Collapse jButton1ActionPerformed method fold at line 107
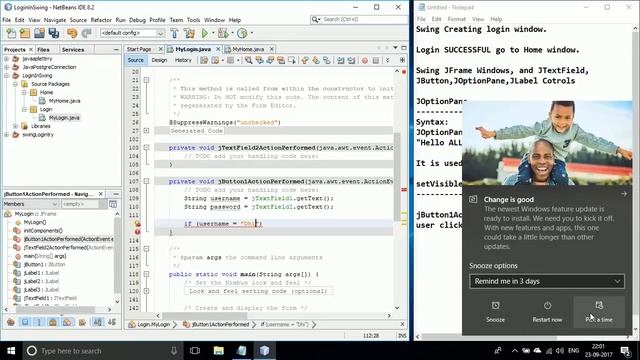This screenshot has height=360, width=640. pyautogui.click(x=146, y=181)
